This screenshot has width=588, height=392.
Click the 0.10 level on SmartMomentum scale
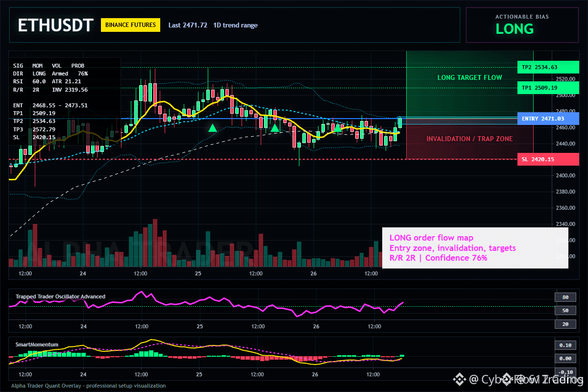565,345
